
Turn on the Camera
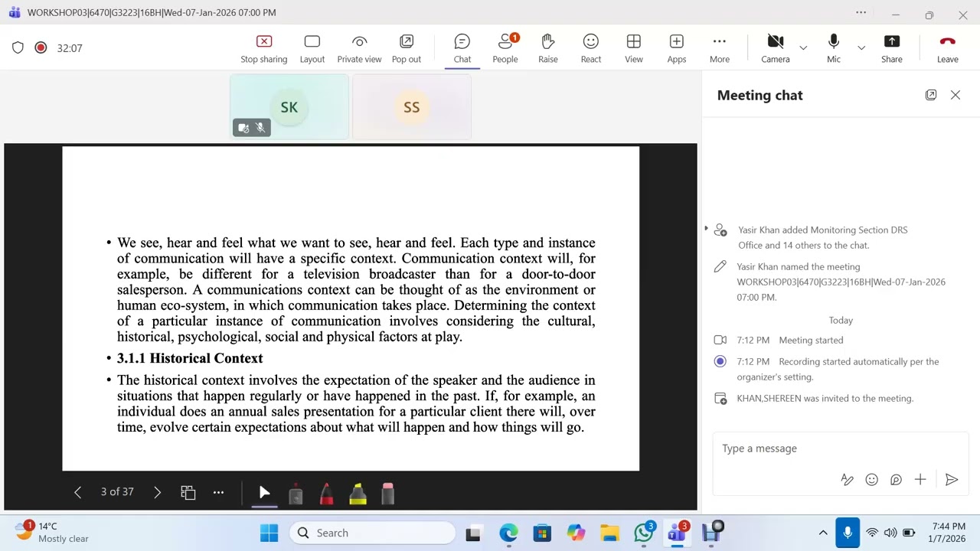776,48
